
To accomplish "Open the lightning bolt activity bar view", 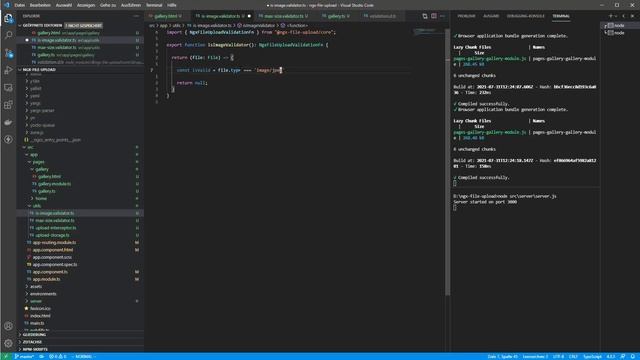I will [8, 139].
